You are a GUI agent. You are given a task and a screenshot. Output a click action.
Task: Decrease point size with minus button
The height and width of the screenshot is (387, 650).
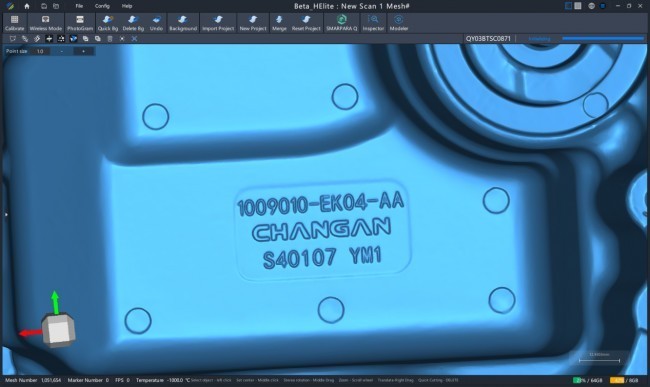coord(62,51)
